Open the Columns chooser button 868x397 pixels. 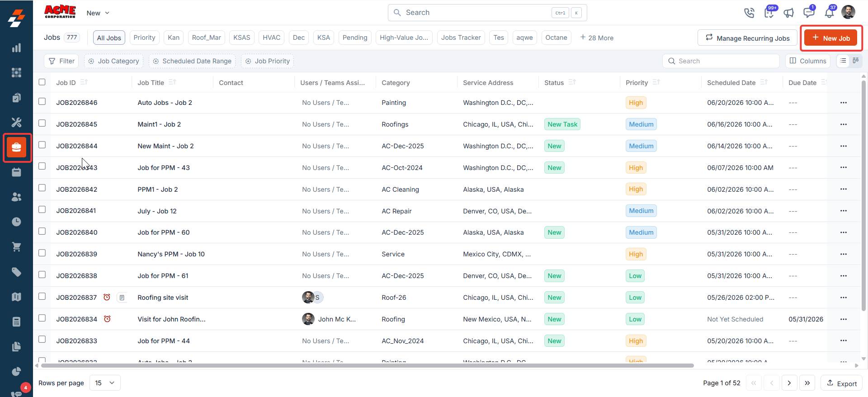click(808, 61)
